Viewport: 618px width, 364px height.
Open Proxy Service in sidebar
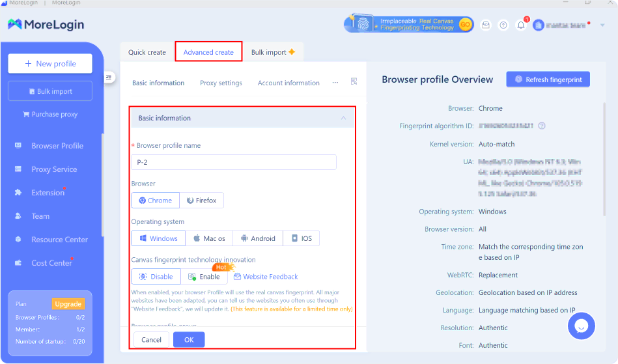tap(54, 169)
